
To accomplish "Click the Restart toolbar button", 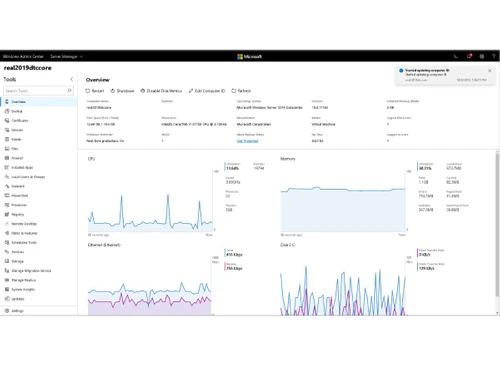I will (x=95, y=91).
